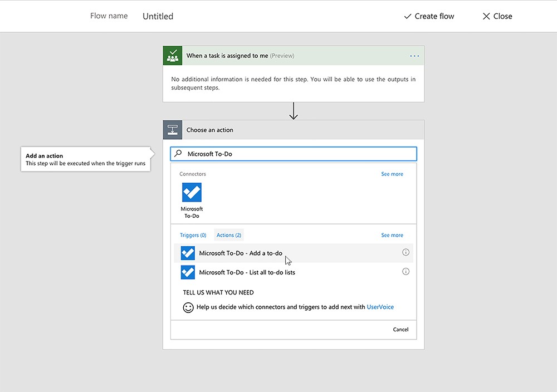Click the Microsoft To-Do connector icon
This screenshot has height=392, width=557.
(192, 193)
